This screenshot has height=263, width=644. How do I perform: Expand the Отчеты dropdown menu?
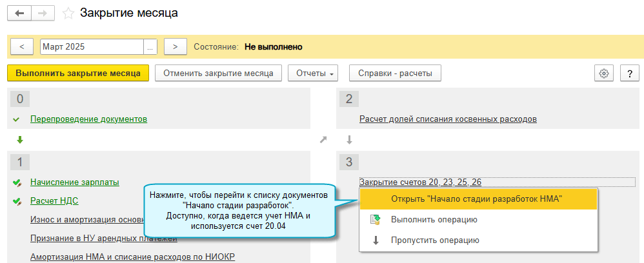(313, 73)
